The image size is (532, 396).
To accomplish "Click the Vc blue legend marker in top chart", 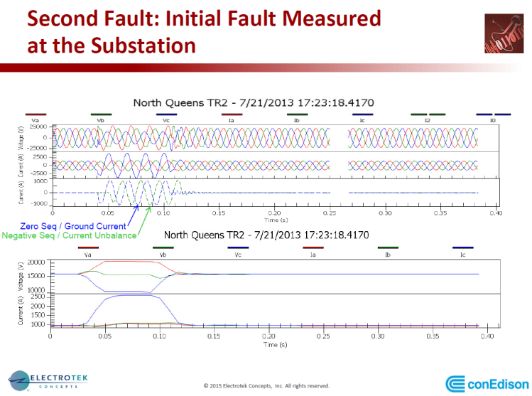I will (x=166, y=114).
